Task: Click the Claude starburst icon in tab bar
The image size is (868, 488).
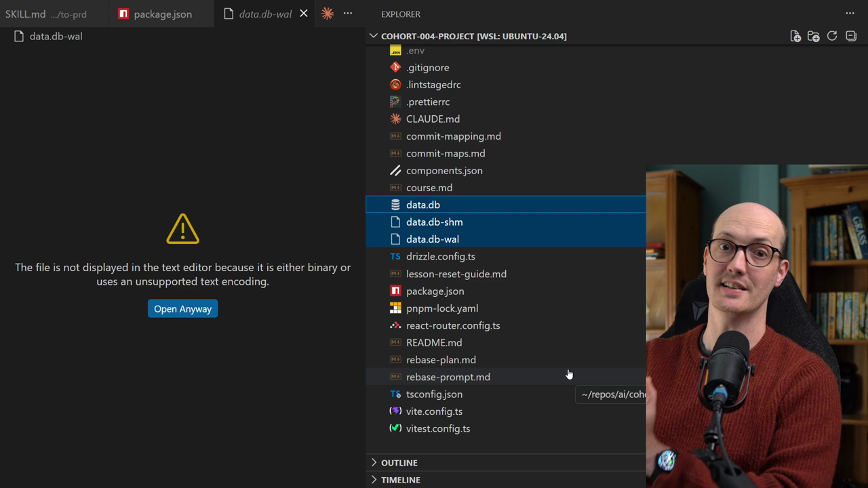Action: pos(328,14)
